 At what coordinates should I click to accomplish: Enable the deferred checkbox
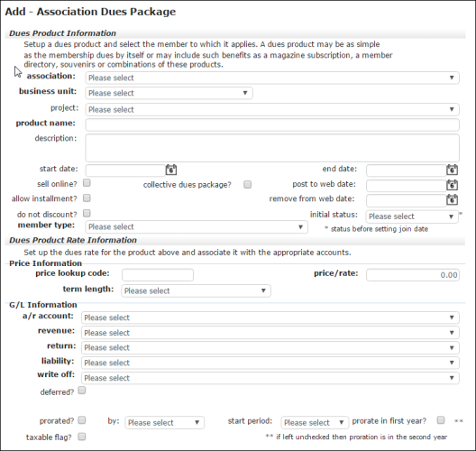click(82, 391)
